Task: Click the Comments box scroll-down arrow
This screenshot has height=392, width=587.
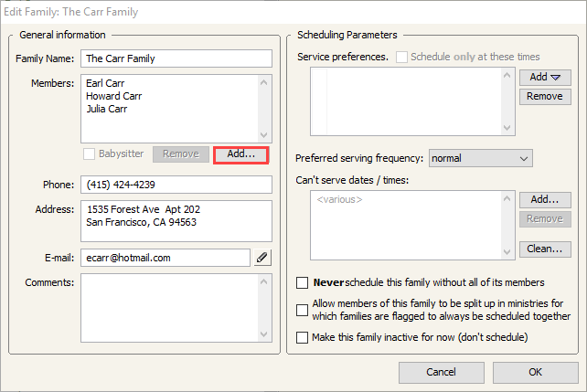Action: (x=264, y=334)
